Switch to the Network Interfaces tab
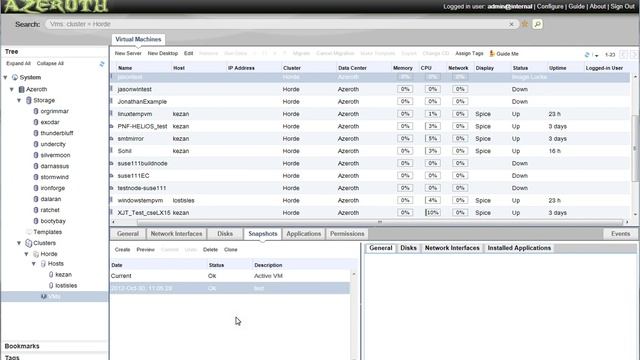 click(176, 234)
